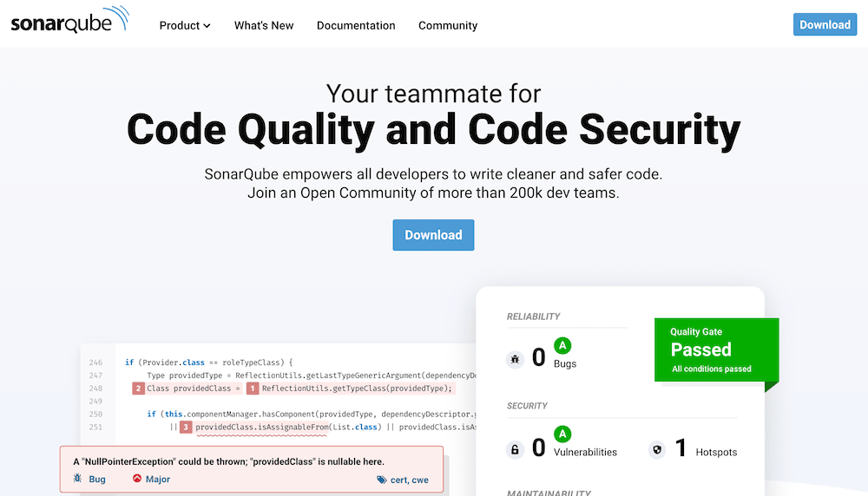Click the bug icon beside 0 Bugs
Screen dimensions: 868x496
[515, 359]
